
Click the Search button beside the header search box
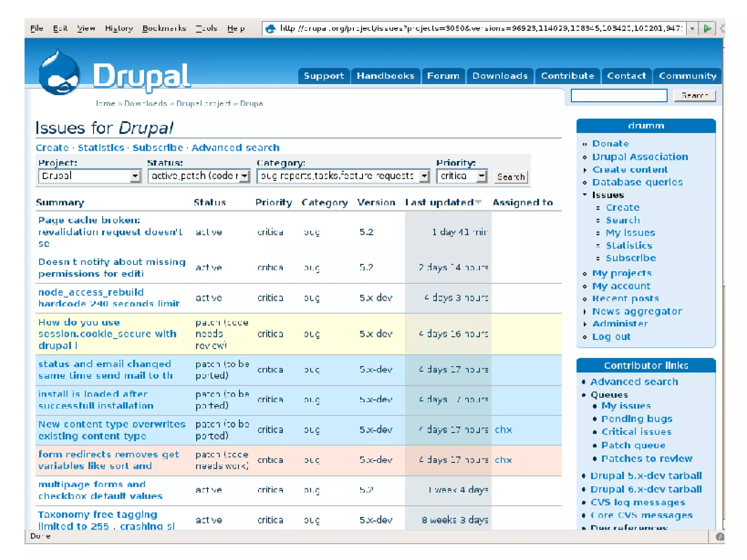click(x=694, y=96)
